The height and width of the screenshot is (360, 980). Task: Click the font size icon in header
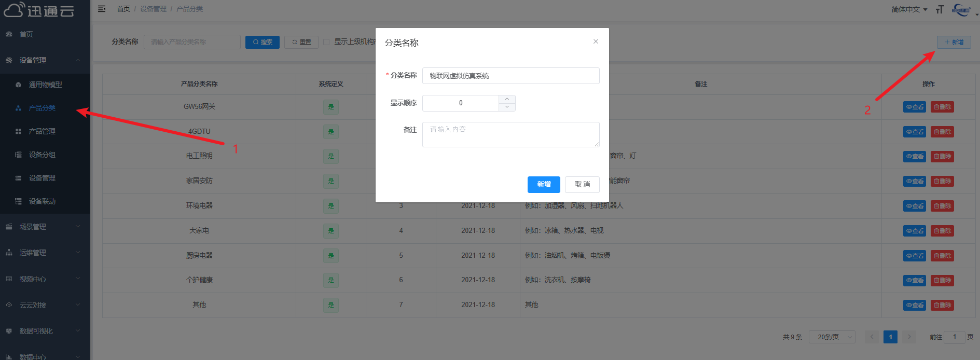pos(940,9)
